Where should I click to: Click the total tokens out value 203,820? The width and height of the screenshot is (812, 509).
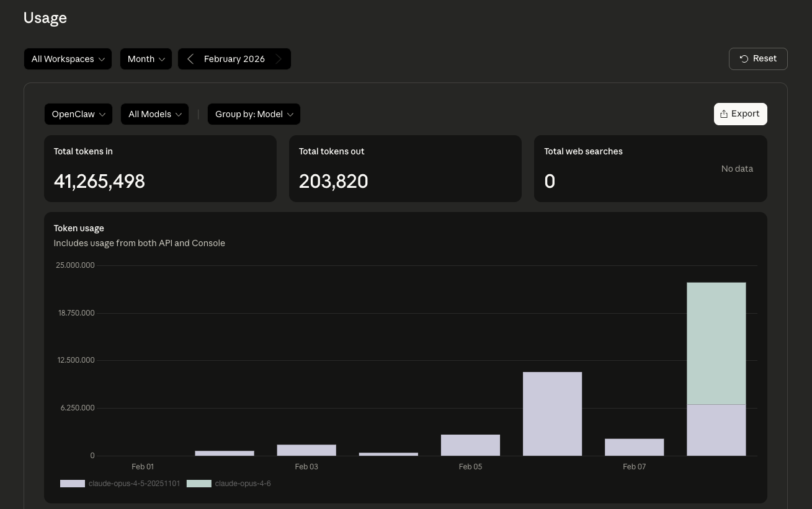pyautogui.click(x=334, y=181)
